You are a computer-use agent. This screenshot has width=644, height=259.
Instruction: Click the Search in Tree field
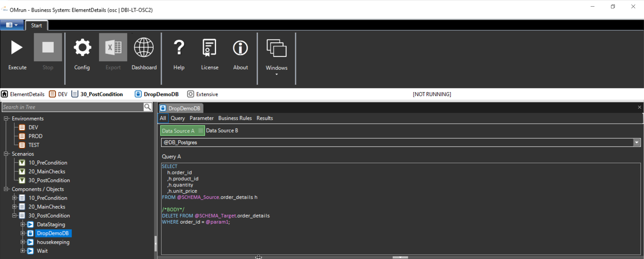pyautogui.click(x=73, y=107)
